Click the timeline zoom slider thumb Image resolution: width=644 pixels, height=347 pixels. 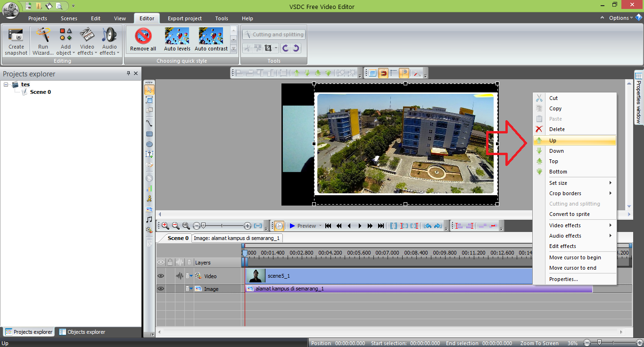(x=203, y=226)
